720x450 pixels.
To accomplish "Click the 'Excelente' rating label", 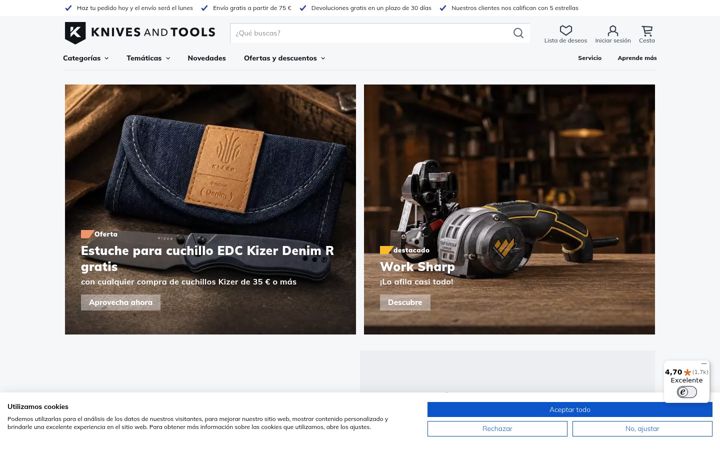I will point(686,380).
